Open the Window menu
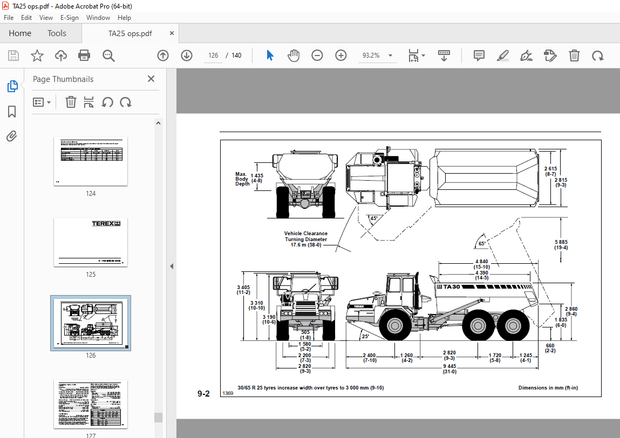This screenshot has height=438, width=620. coord(98,18)
